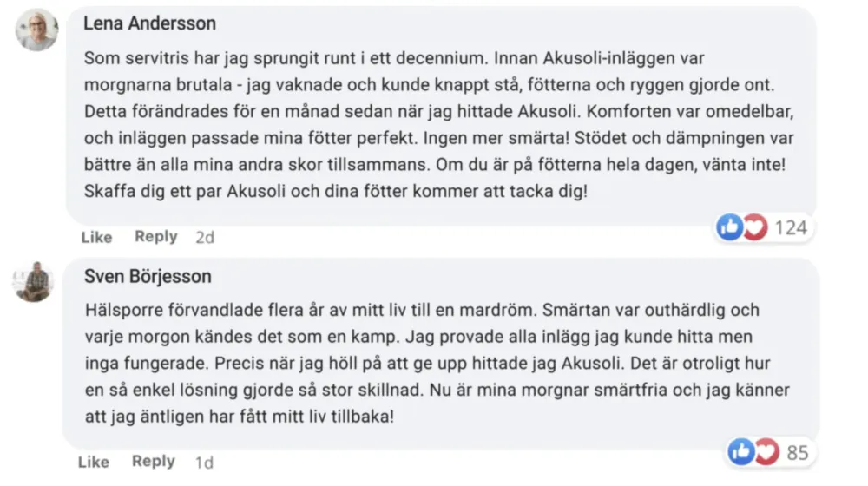Click Lena's comment text about Akusoli-inläggen
The height and width of the screenshot is (486, 868).
click(439, 125)
